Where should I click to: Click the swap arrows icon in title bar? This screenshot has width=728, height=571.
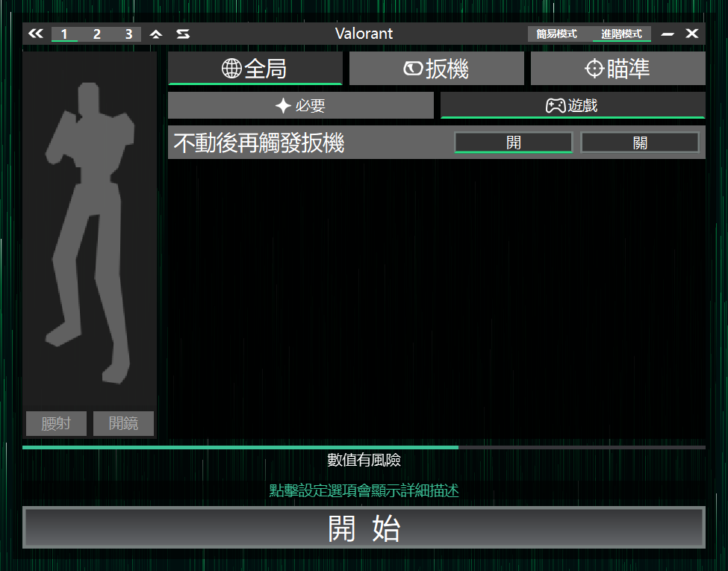(183, 34)
